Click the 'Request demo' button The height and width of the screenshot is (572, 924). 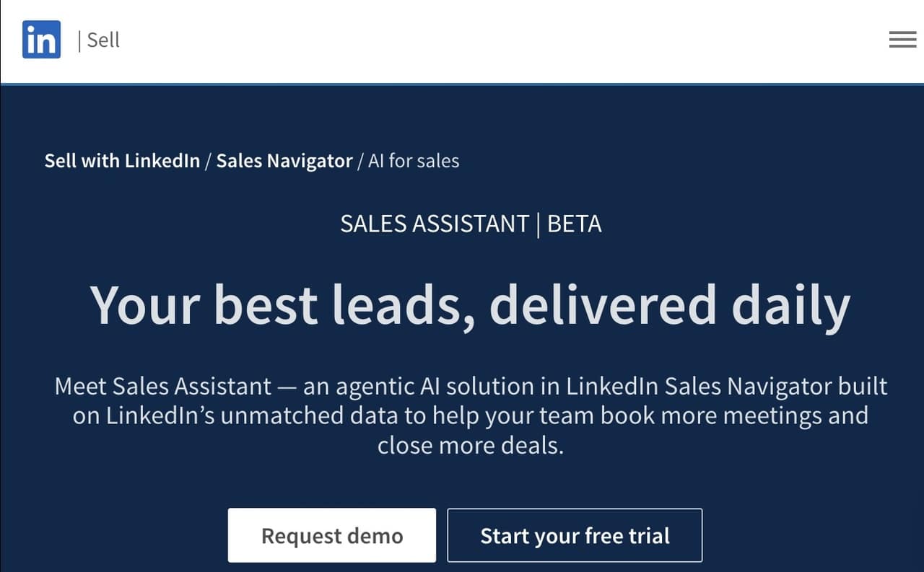332,535
